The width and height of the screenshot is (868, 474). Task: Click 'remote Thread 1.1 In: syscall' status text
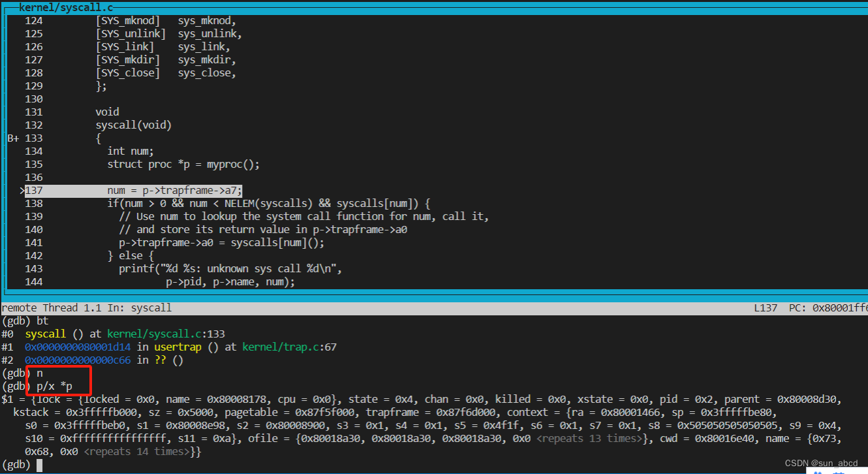[87, 308]
